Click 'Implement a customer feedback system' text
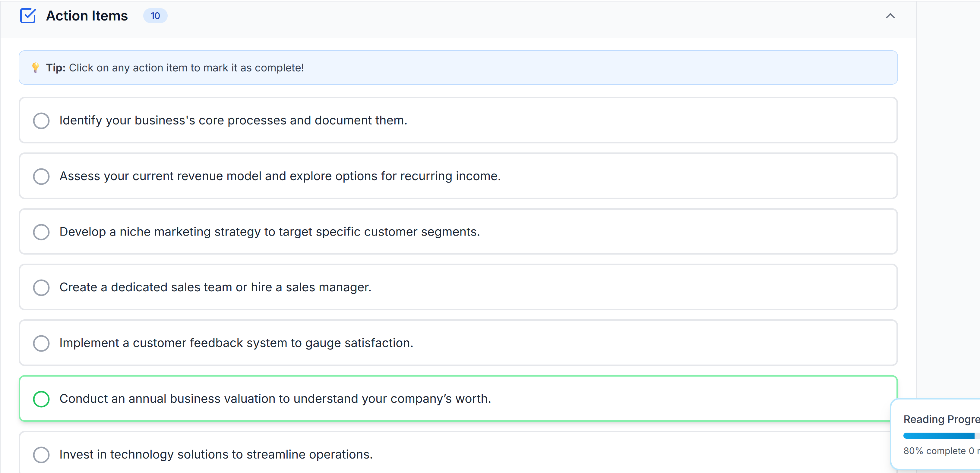 tap(236, 343)
